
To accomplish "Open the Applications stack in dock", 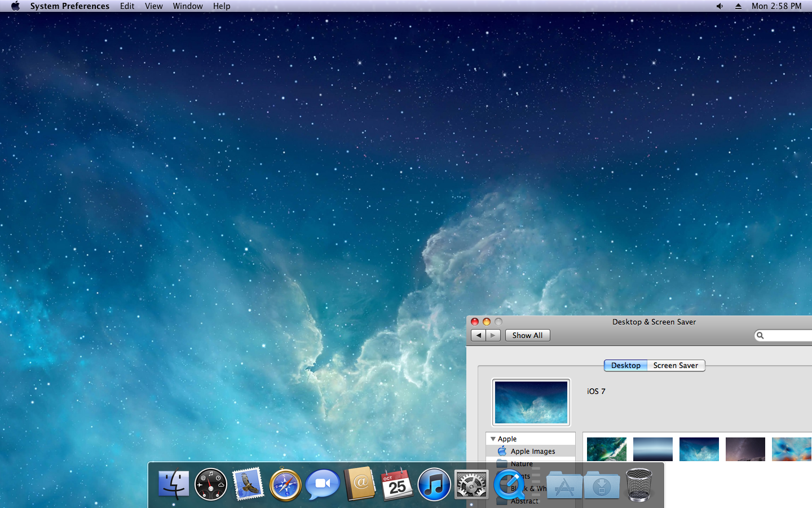I will point(564,485).
